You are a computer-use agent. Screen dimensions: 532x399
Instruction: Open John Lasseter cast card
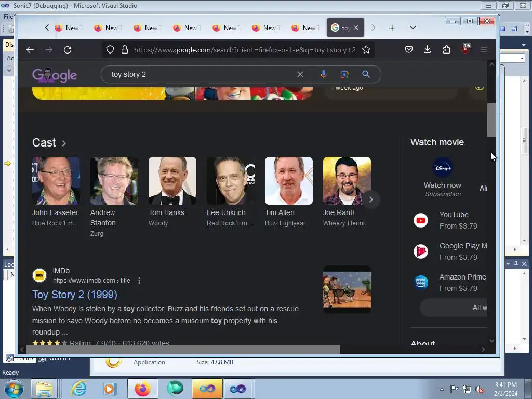point(56,192)
